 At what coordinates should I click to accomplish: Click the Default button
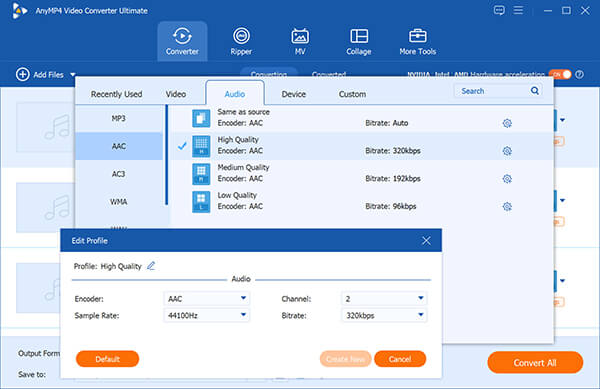click(x=108, y=359)
